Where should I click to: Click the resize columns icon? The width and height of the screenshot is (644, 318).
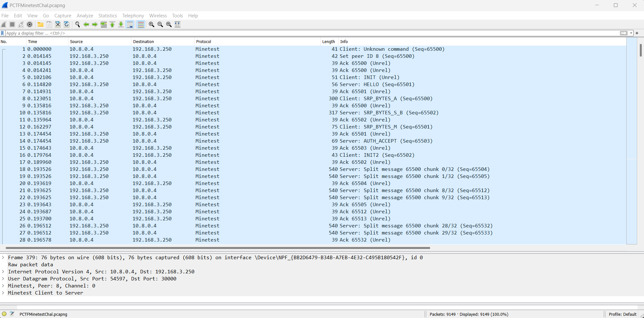click(x=178, y=24)
